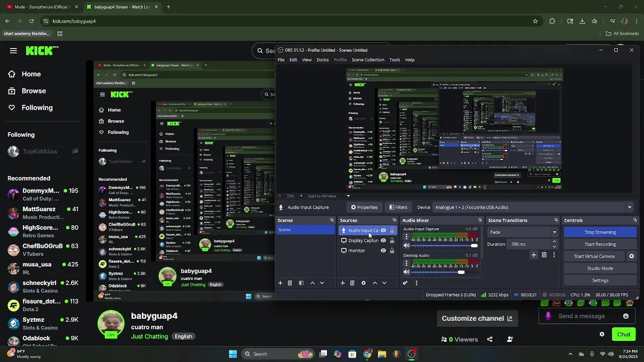Screen dimensions: 644x362
Task: Open OBS Tools menu
Action: [394, 60]
